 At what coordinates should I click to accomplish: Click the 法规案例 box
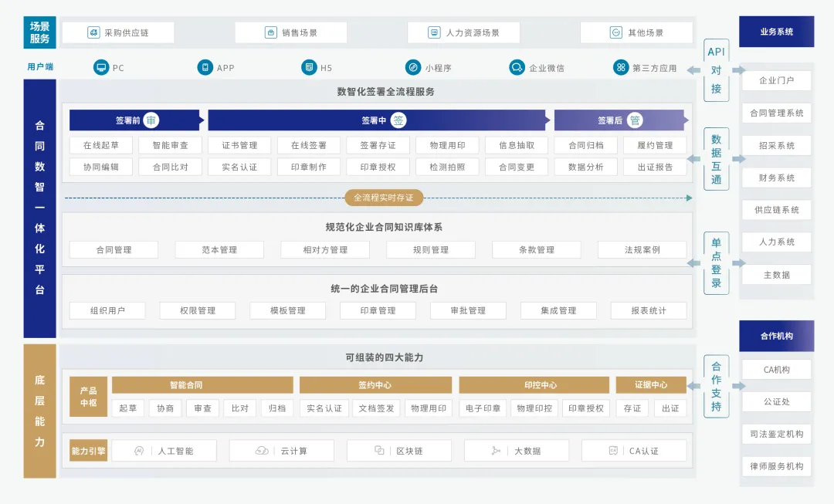pos(642,250)
